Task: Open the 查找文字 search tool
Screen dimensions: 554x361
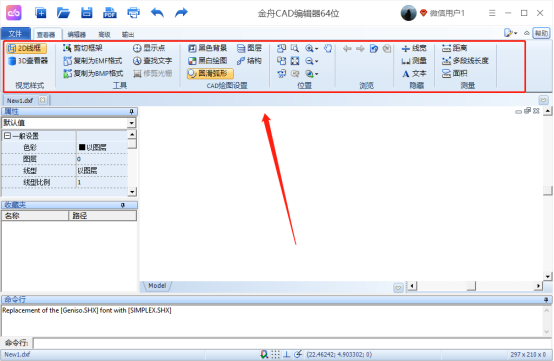Action: click(x=152, y=61)
